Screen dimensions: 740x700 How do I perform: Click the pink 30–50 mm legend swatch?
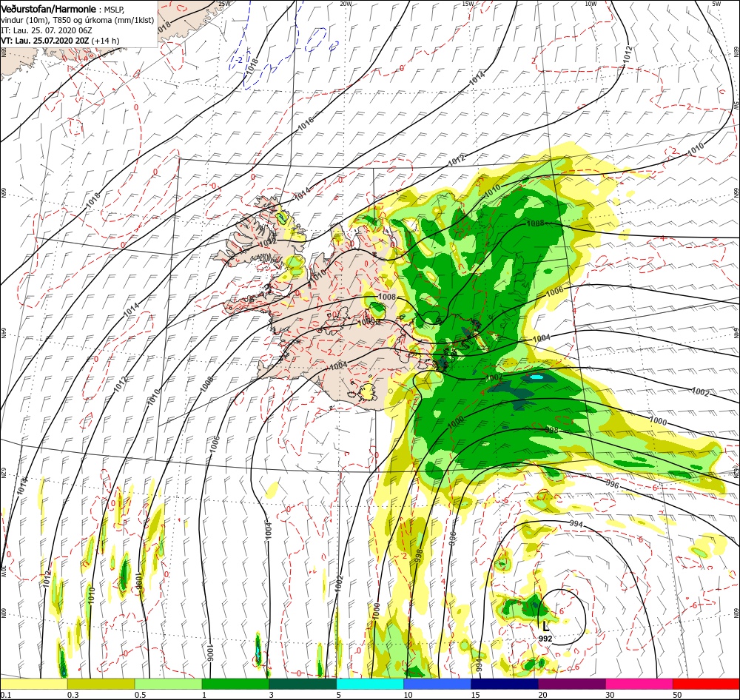point(639,684)
